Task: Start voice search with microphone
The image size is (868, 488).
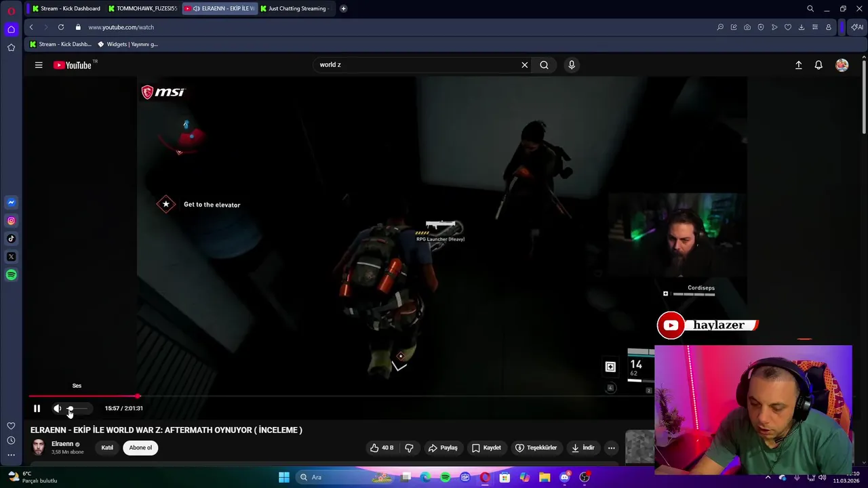Action: (x=572, y=65)
